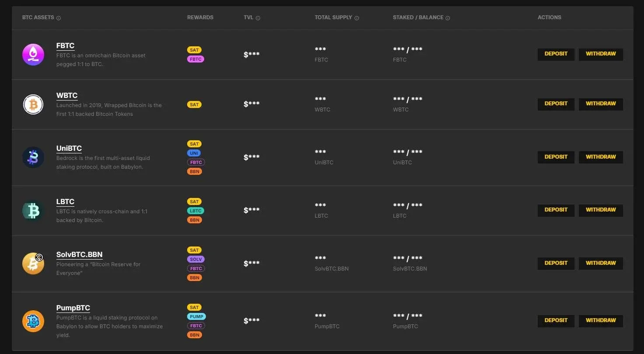644x354 pixels.
Task: Open the Total Supply info tooltip icon
Action: 356,17
